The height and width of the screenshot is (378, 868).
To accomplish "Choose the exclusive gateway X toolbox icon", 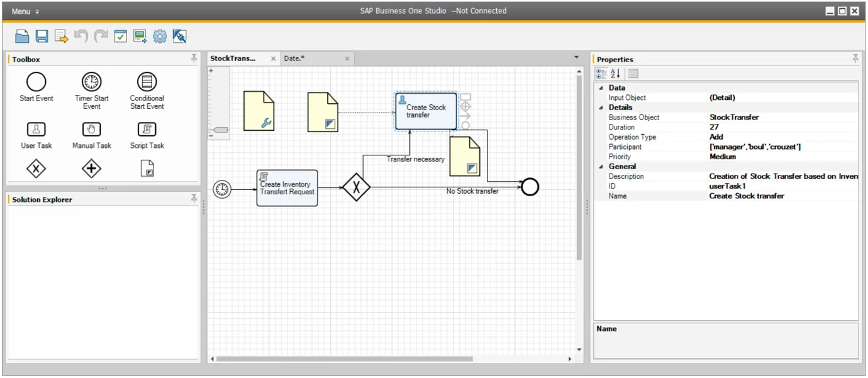I will tap(36, 169).
